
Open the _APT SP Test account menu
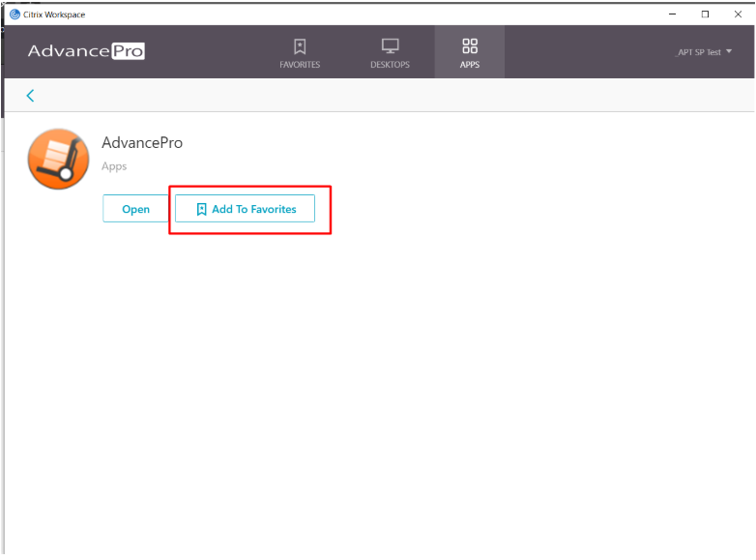[698, 52]
